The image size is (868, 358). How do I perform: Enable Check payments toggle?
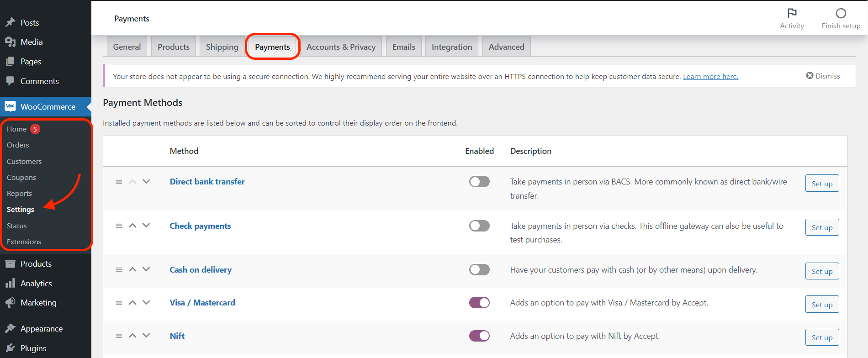[x=479, y=226]
